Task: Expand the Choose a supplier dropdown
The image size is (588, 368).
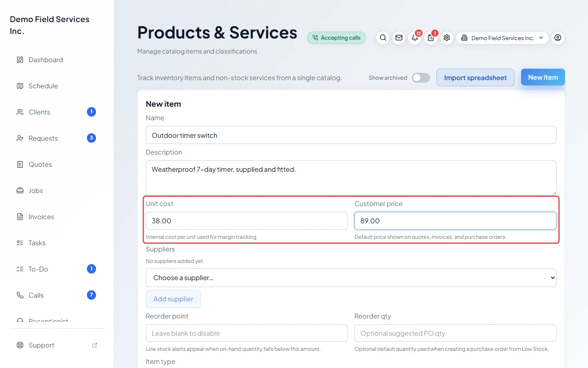Action: [x=351, y=278]
